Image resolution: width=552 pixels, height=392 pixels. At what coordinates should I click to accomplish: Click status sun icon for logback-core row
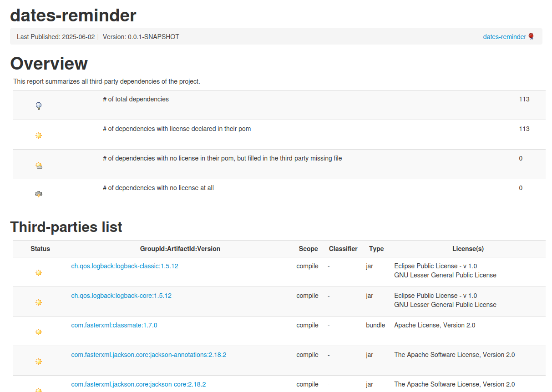tap(39, 302)
